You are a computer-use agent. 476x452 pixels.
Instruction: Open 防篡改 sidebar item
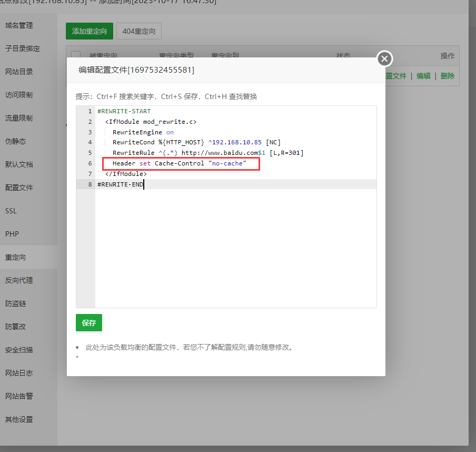[15, 327]
